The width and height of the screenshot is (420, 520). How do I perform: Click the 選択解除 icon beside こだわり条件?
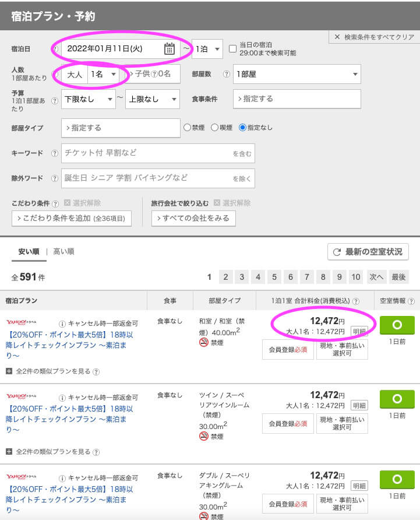68,203
